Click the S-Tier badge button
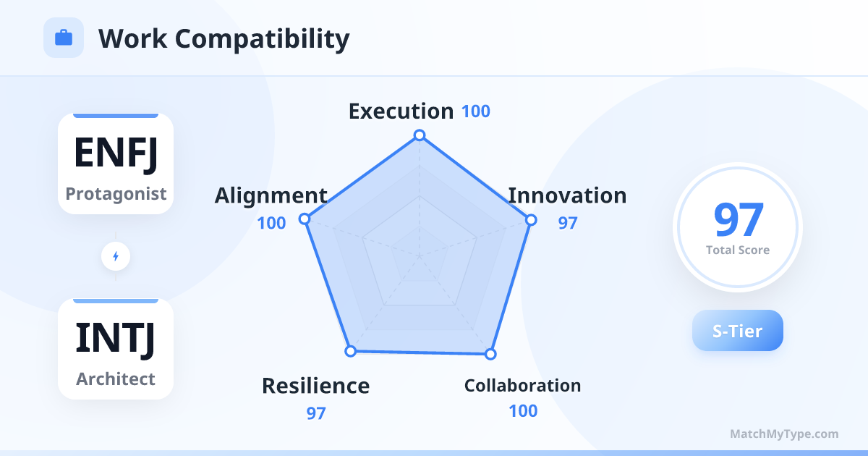The width and height of the screenshot is (868, 456). point(737,331)
